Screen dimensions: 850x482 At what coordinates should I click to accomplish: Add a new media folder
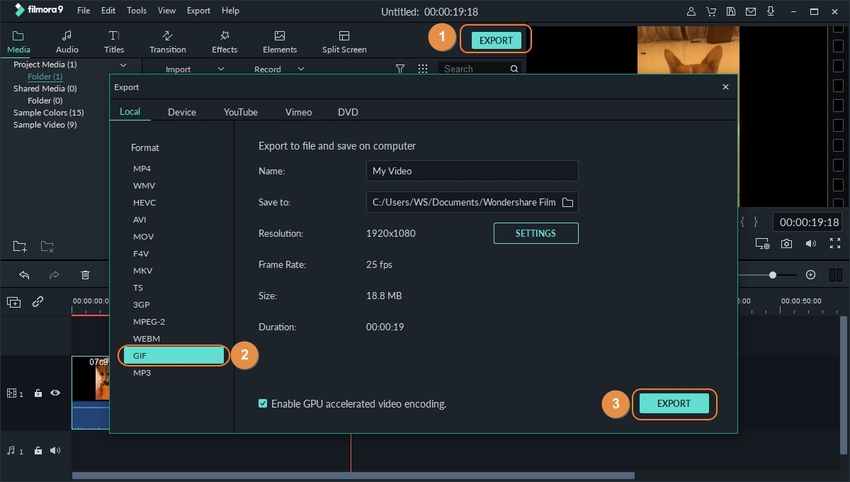tap(20, 247)
